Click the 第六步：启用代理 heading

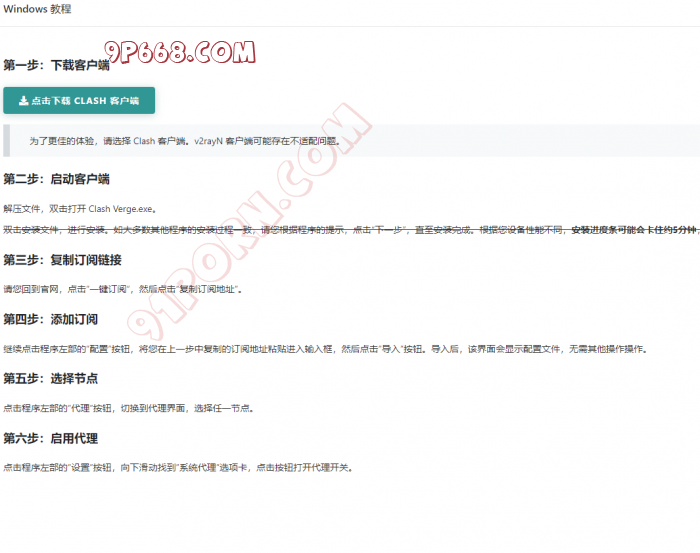pyautogui.click(x=50, y=438)
